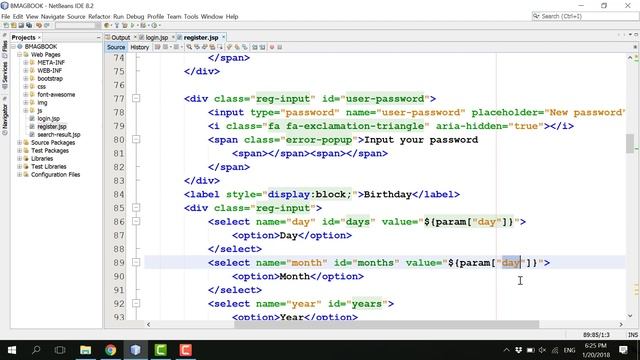Open the Services side panel tab
The height and width of the screenshot is (360, 640).
[4, 74]
